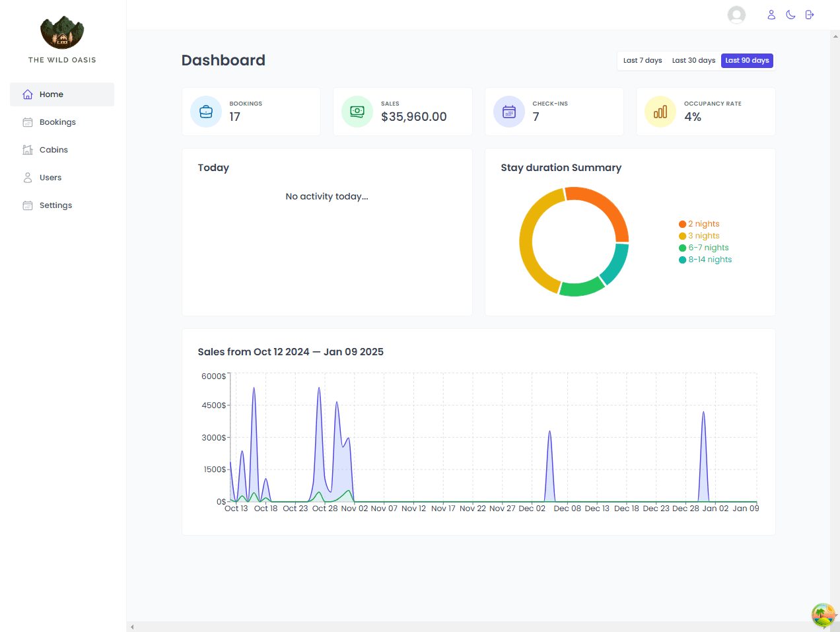Screen dimensions: 840x632
Task: Click the briefcase Bookings stat icon
Action: pyautogui.click(x=206, y=112)
